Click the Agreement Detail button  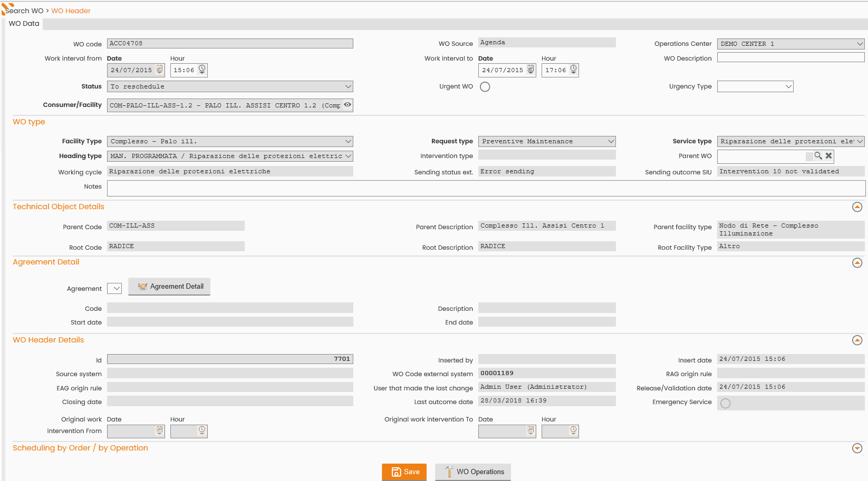click(x=169, y=287)
